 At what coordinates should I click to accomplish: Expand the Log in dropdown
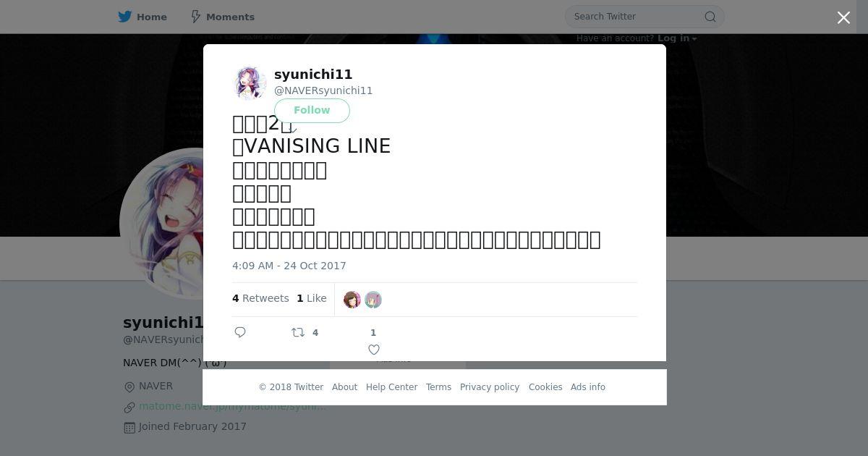pyautogui.click(x=677, y=38)
